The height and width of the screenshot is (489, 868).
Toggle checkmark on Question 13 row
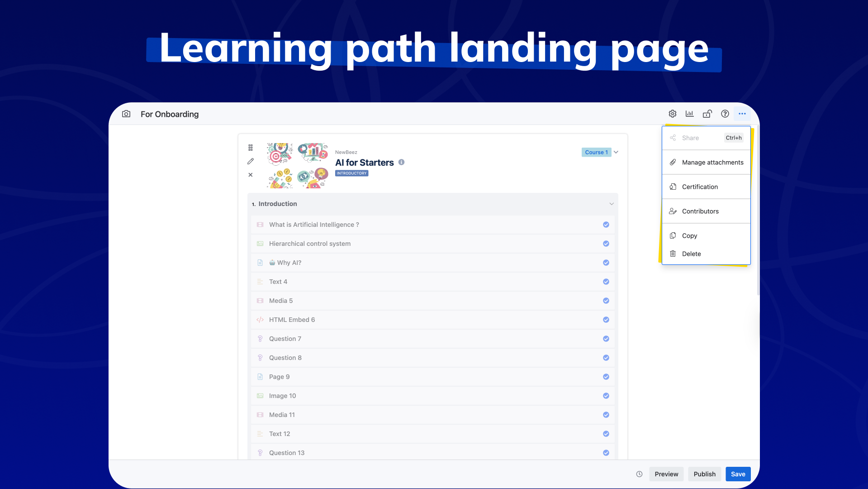pos(606,453)
